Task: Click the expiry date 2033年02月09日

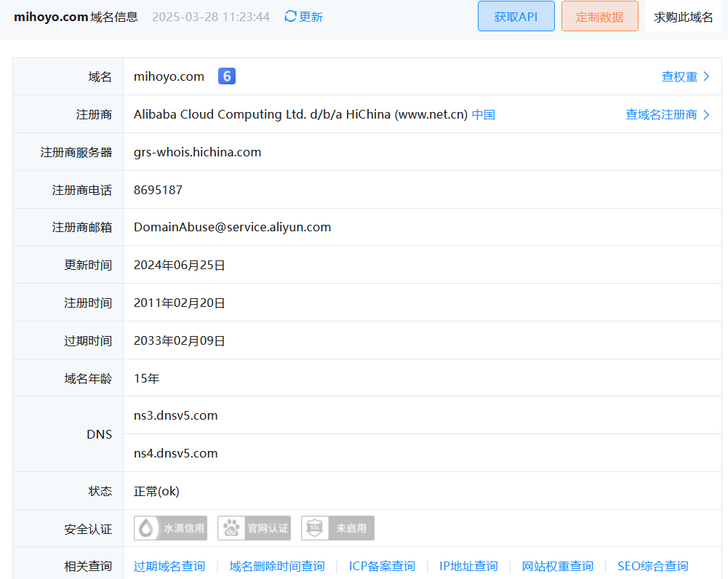Action: [179, 341]
